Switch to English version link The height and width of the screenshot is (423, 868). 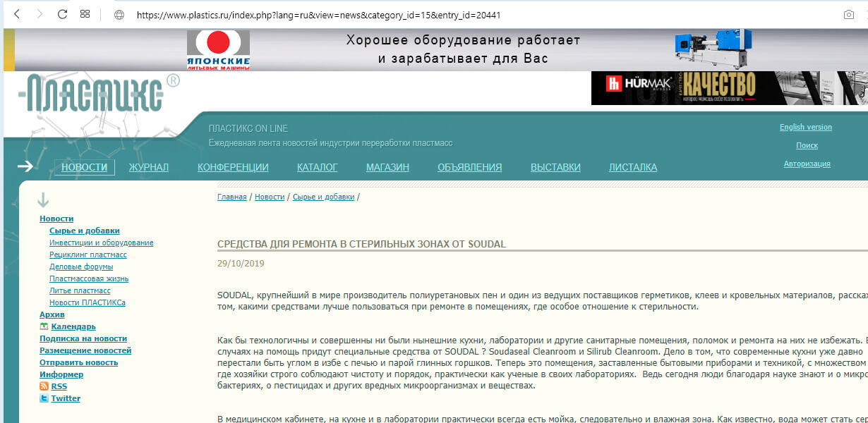click(x=806, y=127)
